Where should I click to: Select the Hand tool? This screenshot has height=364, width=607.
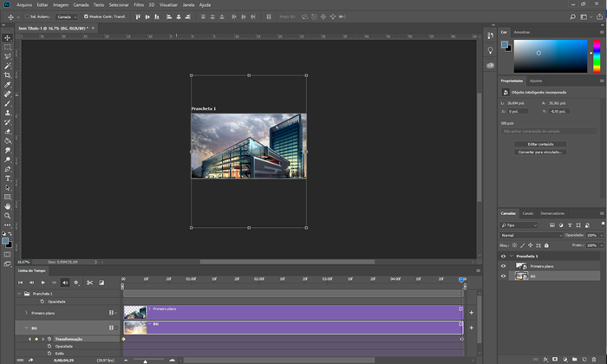coord(7,206)
